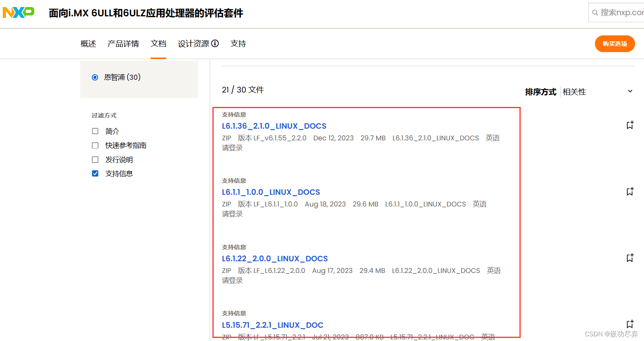Click the NXP logo
644x341 pixels.
pos(18,12)
